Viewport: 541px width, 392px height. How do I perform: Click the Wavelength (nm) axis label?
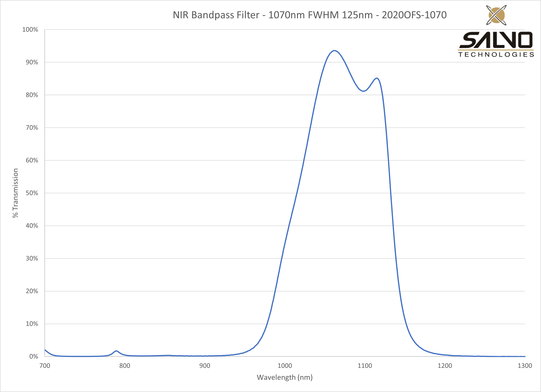[x=285, y=377]
